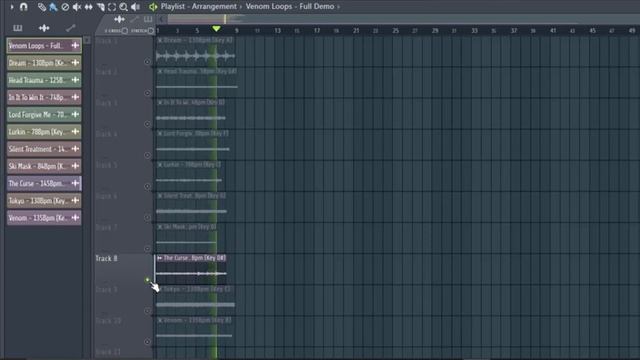Viewport: 640px width, 360px height.
Task: Select the Lurkin picker item
Action: point(44,132)
